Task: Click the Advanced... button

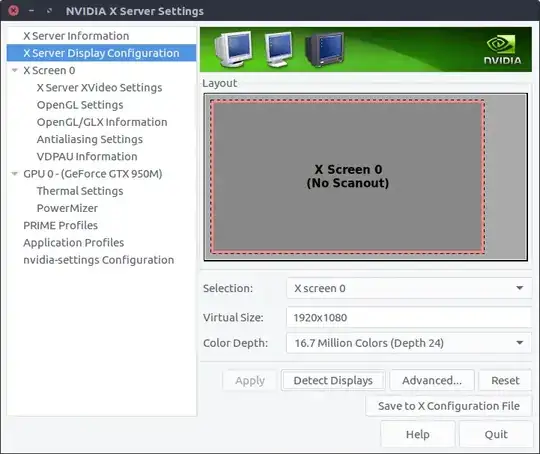Action: (x=432, y=380)
